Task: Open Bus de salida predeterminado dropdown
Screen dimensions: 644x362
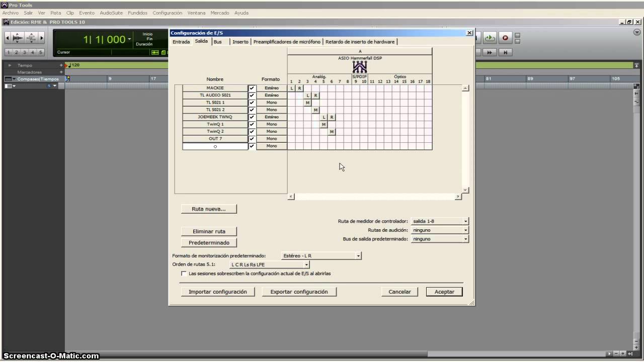Action: point(440,239)
